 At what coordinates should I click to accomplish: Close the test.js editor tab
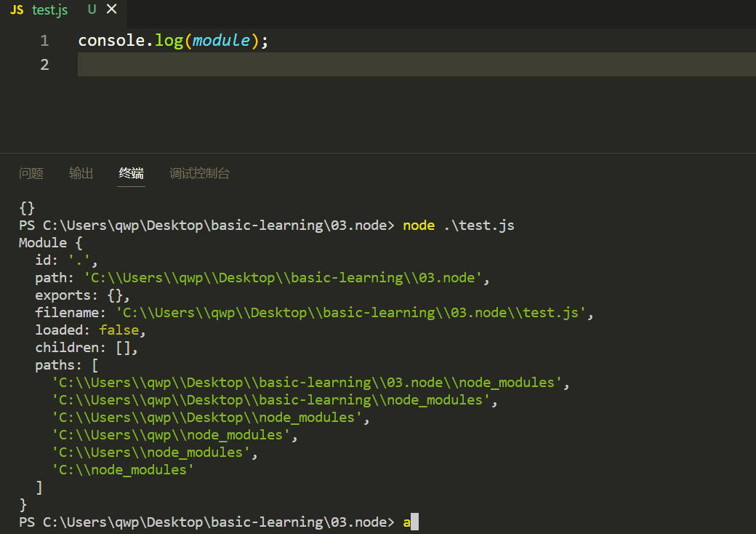pos(111,9)
